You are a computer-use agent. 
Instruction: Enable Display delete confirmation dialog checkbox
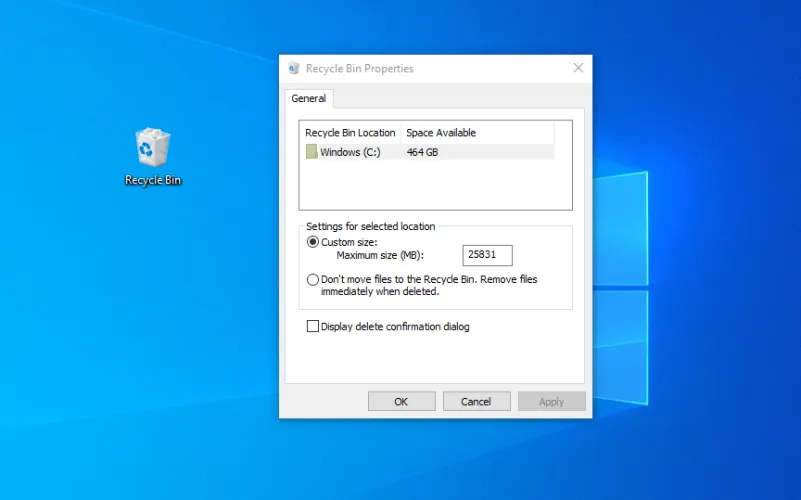313,327
